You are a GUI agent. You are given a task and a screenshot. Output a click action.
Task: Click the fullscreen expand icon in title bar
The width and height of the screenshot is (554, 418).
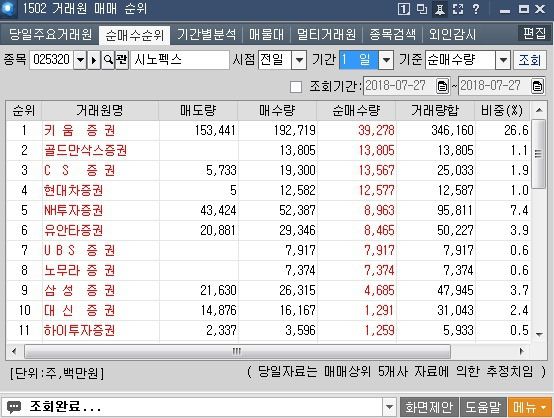(458, 9)
